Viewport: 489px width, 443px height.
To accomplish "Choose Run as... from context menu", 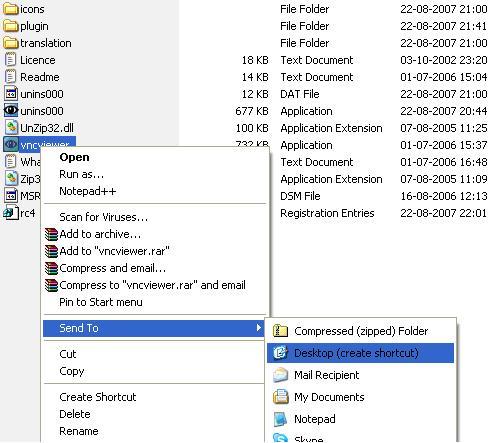I will pyautogui.click(x=81, y=174).
